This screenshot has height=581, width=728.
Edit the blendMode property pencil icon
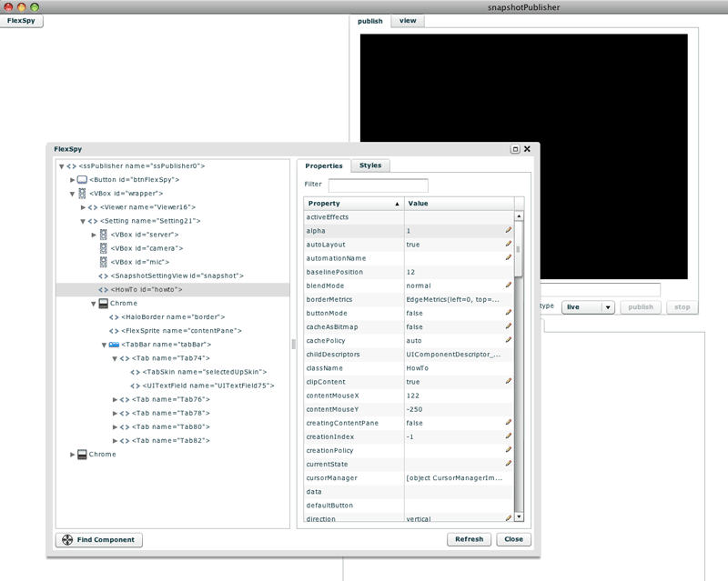click(509, 285)
